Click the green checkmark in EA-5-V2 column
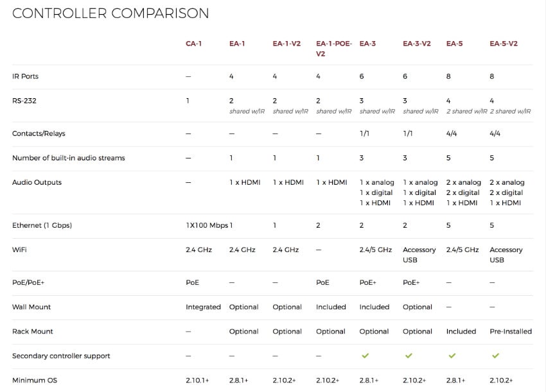 click(x=495, y=355)
